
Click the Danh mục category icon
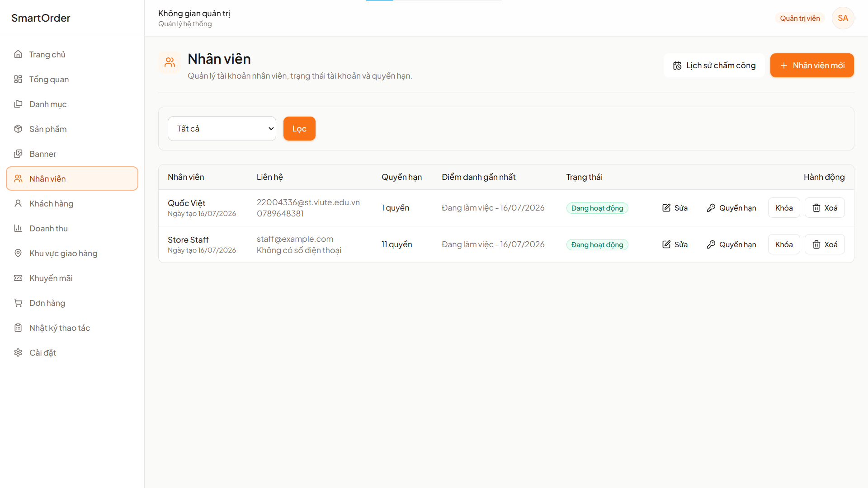[x=18, y=104]
